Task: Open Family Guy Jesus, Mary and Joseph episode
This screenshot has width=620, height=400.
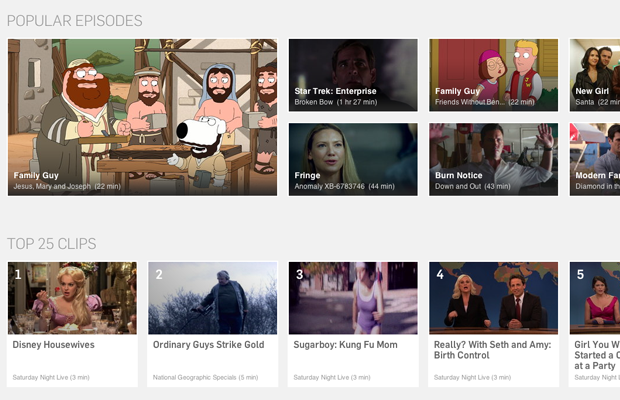Action: coord(142,117)
